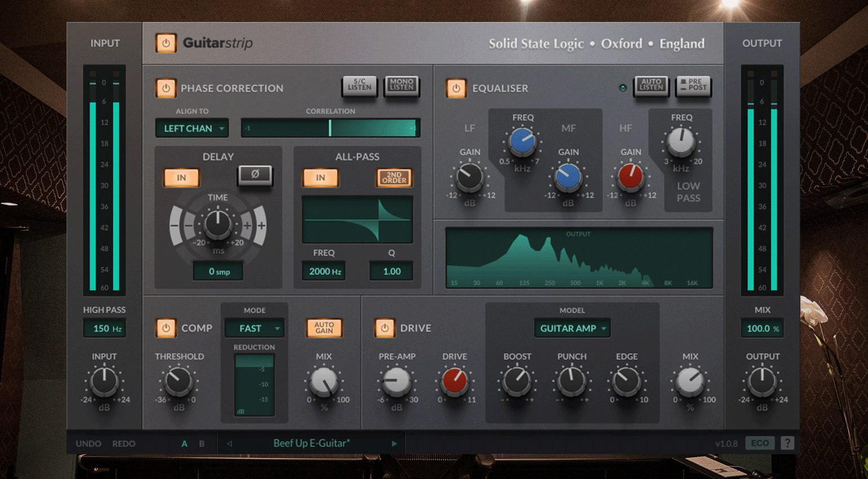This screenshot has width=868, height=479.
Task: Open the comp Mode Fast dropdown
Action: (x=254, y=328)
